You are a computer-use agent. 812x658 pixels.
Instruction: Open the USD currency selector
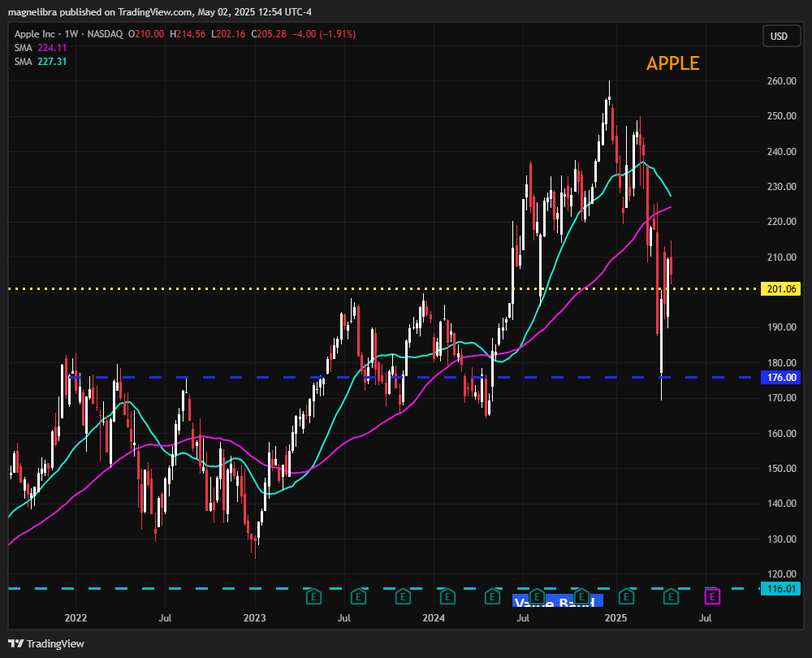pos(781,37)
